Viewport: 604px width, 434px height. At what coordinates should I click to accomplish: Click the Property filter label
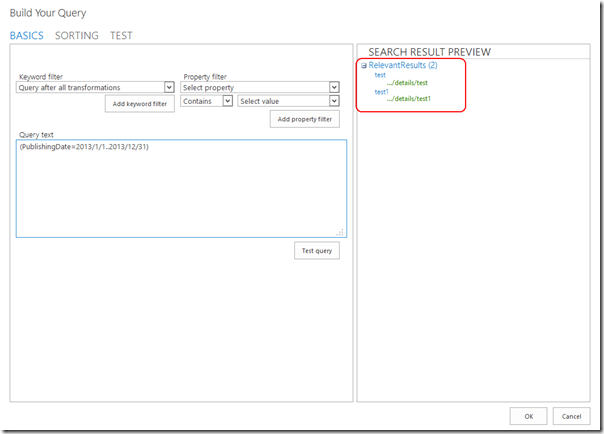click(x=205, y=77)
